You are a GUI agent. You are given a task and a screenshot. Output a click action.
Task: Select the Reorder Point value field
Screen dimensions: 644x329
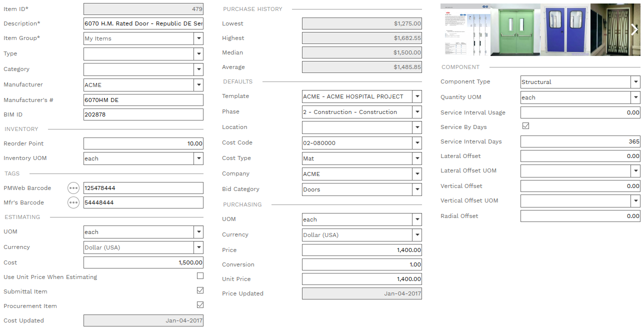[x=143, y=143]
